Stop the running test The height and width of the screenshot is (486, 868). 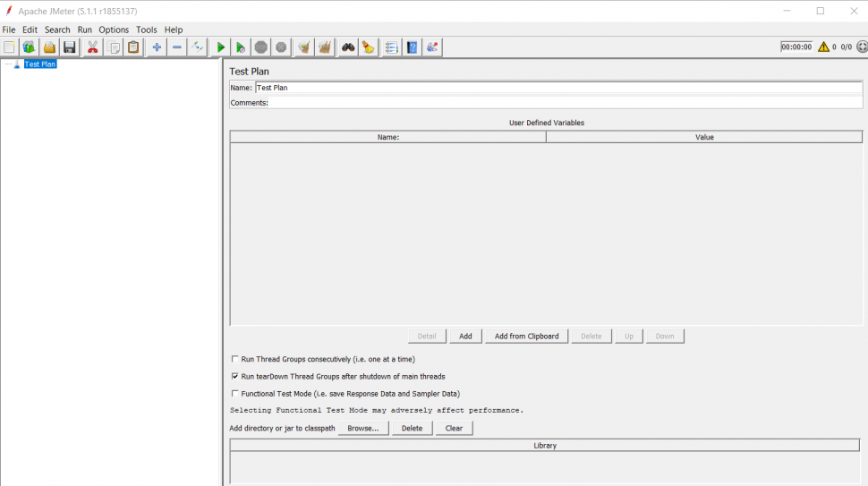tap(260, 47)
